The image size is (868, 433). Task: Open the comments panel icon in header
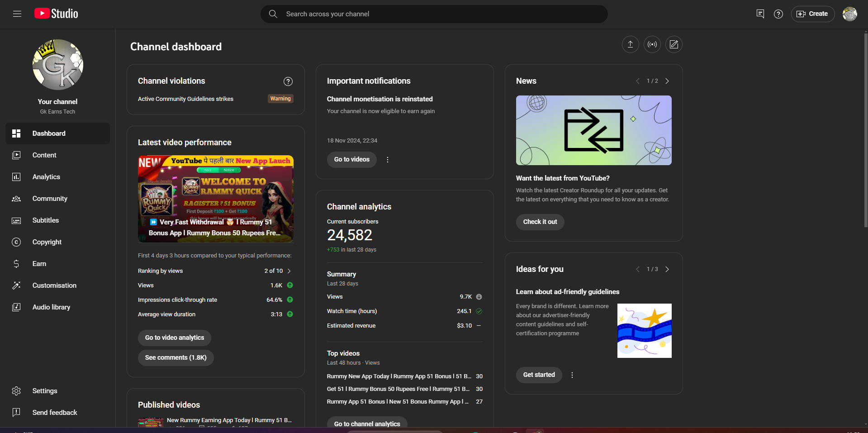coord(760,14)
